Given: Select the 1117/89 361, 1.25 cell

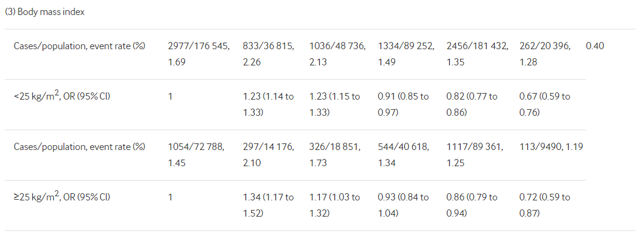Looking at the screenshot, I should point(475,155).
